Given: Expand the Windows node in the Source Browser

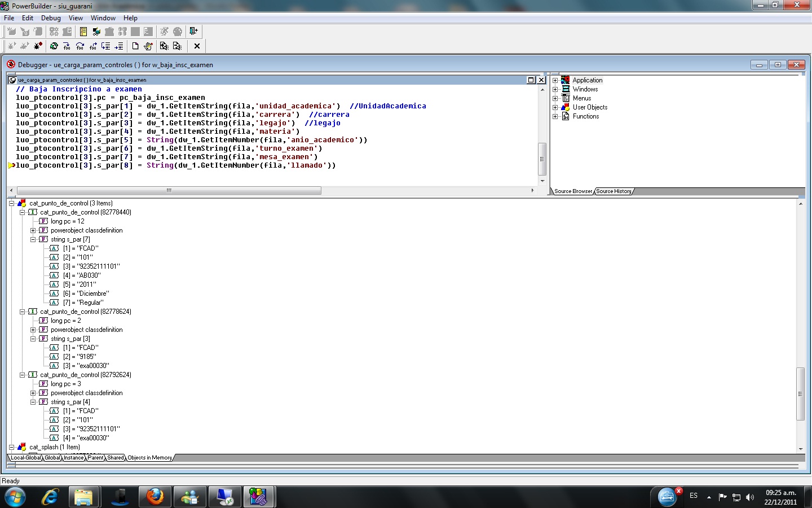Looking at the screenshot, I should (555, 89).
